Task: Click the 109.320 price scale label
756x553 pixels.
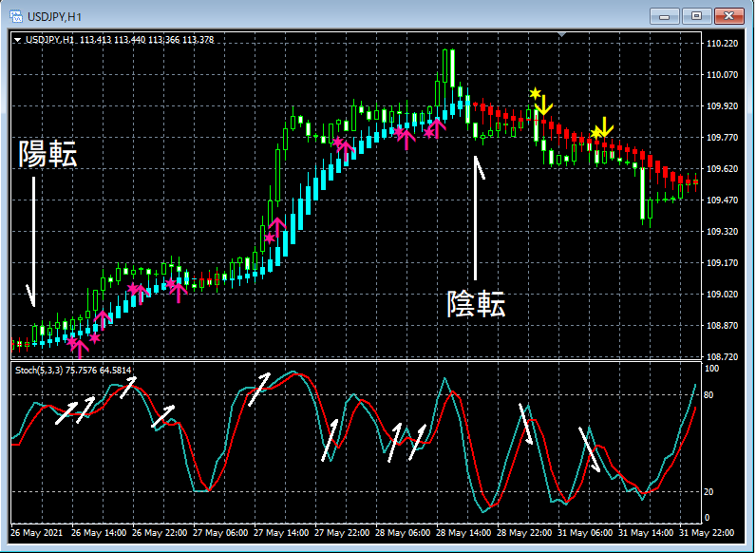Action: (x=722, y=232)
